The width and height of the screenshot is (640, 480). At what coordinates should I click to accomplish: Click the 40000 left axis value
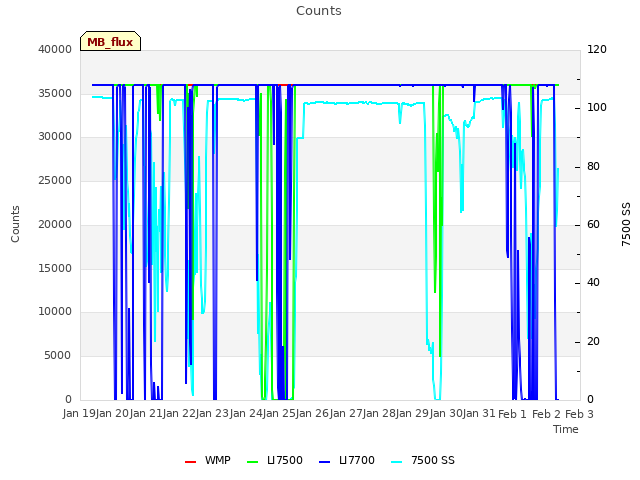tap(55, 49)
